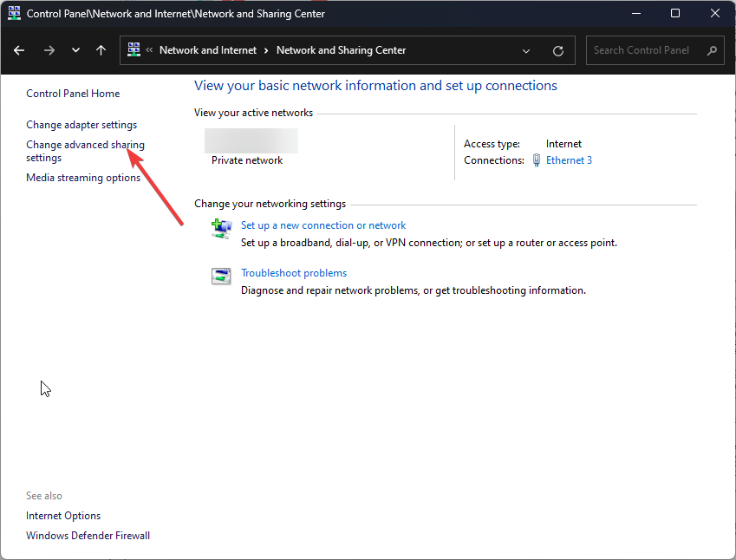Maximize the Control Panel window
Image resolution: width=736 pixels, height=560 pixels.
[x=675, y=13]
